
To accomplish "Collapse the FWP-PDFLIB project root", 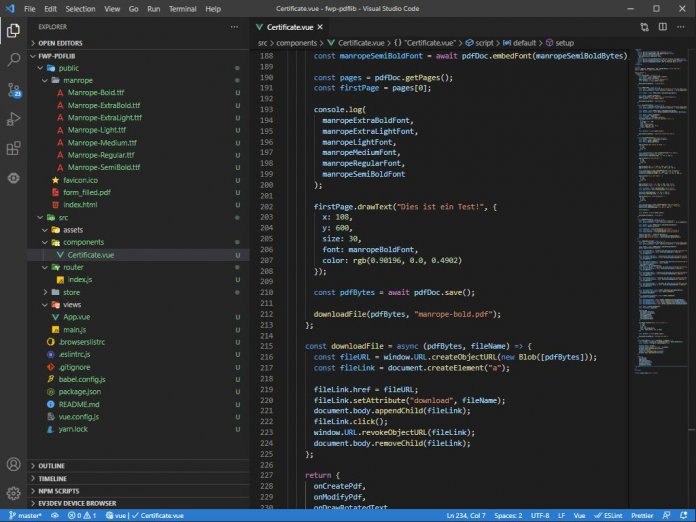I will point(138,56).
